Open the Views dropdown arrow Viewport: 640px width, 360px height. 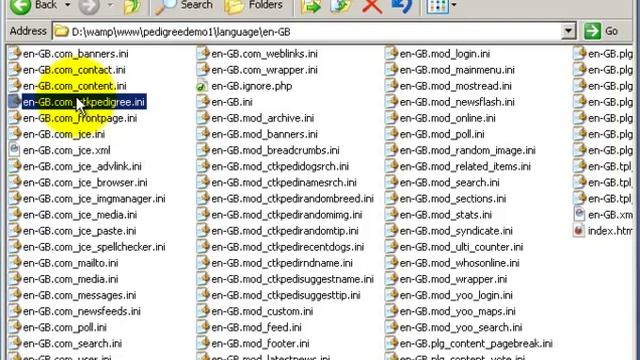point(454,5)
